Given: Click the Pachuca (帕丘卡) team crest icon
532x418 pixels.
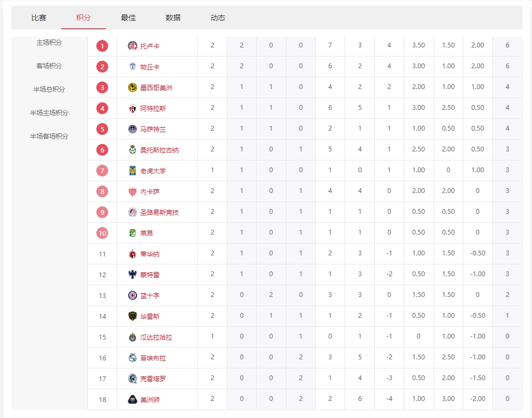Looking at the screenshot, I should [133, 67].
